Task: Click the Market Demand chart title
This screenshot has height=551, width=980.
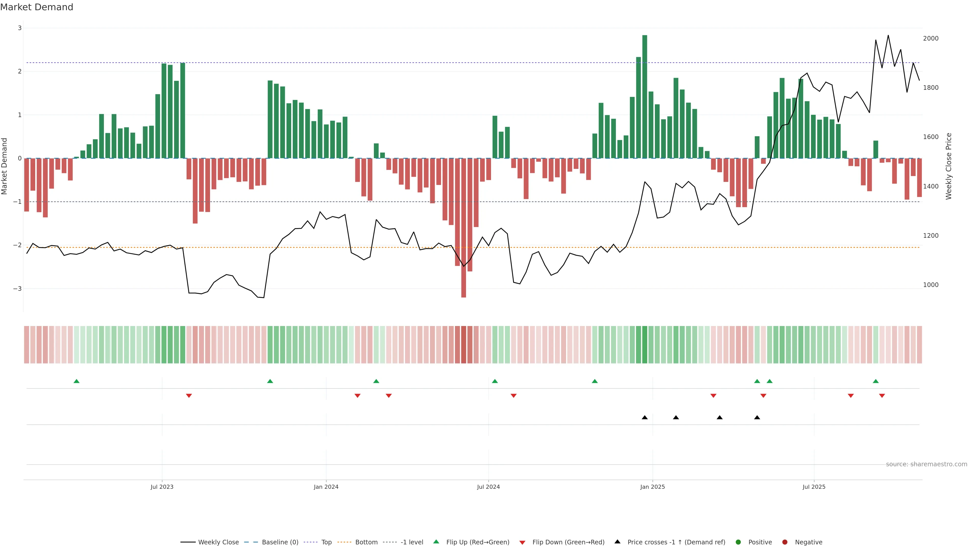Action: pos(36,7)
